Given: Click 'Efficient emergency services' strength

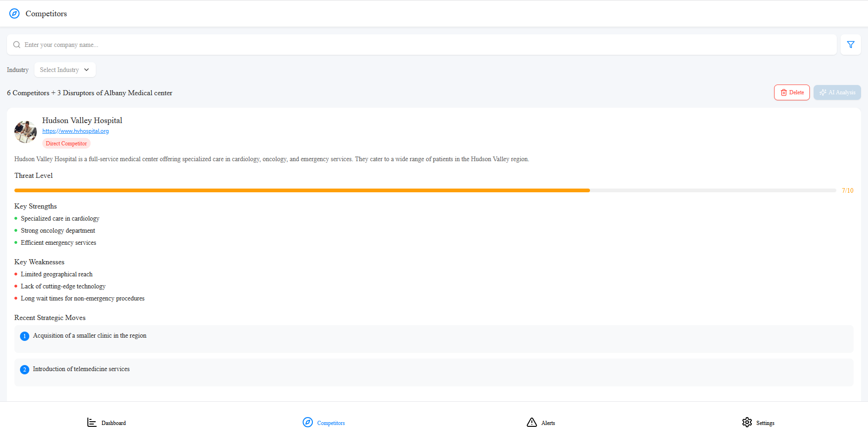Looking at the screenshot, I should tap(59, 242).
